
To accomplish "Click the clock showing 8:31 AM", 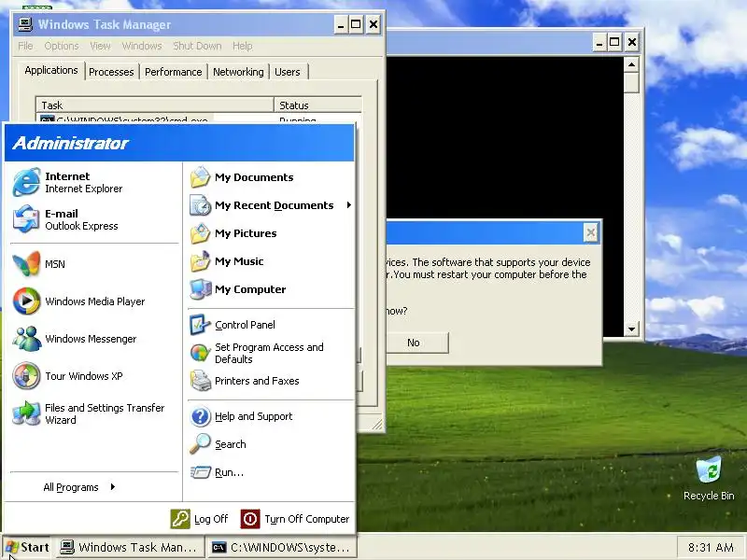I will pyautogui.click(x=711, y=548).
